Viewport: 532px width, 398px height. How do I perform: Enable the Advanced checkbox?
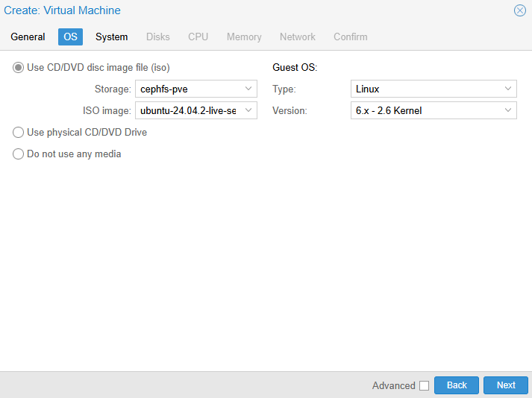point(424,385)
